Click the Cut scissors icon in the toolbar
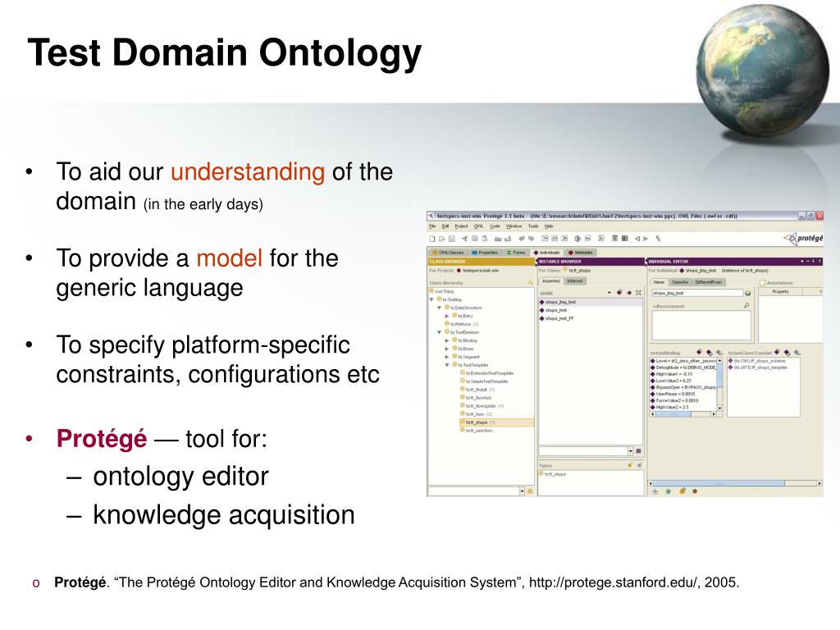The image size is (840, 630). (x=465, y=239)
